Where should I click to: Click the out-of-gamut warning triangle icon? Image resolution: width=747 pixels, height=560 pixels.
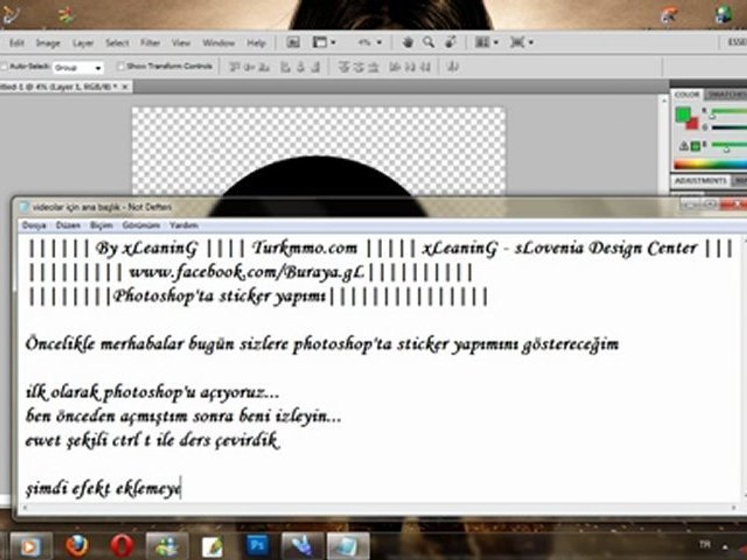tap(684, 147)
